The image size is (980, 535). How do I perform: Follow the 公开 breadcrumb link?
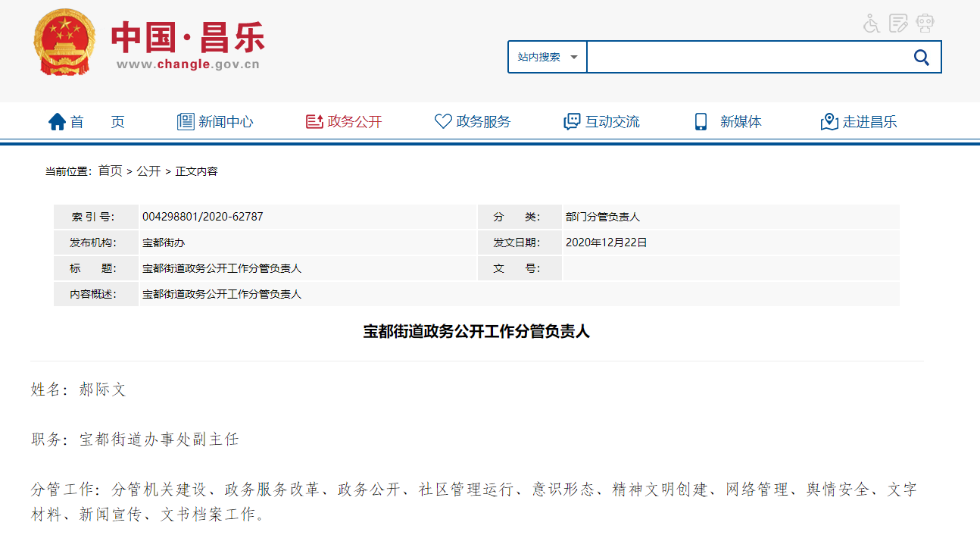148,171
